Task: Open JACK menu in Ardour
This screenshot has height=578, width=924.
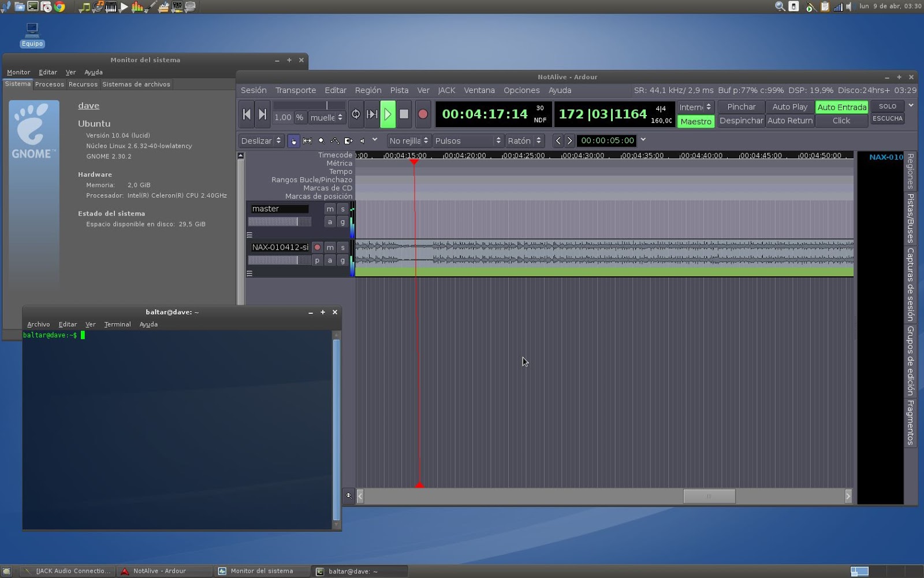Action: [446, 90]
